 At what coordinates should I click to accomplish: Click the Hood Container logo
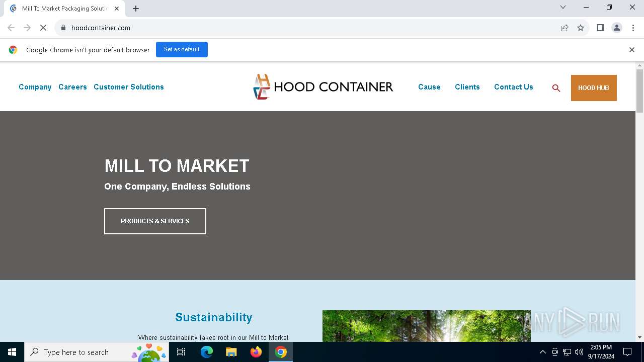pyautogui.click(x=323, y=87)
